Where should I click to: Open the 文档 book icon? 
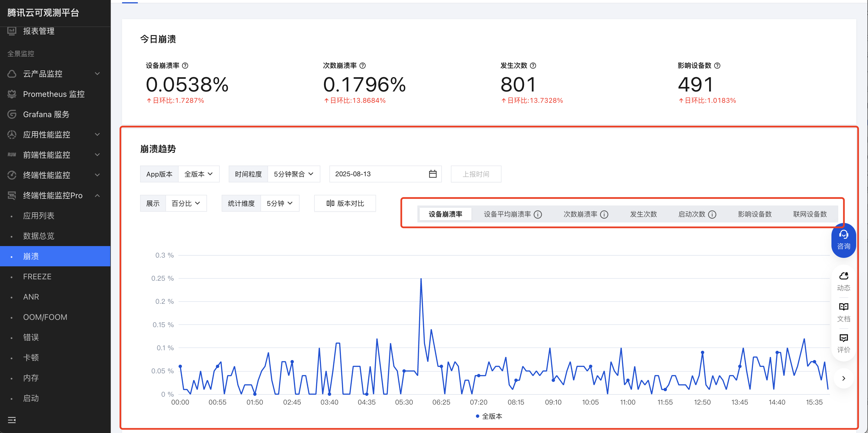point(844,307)
